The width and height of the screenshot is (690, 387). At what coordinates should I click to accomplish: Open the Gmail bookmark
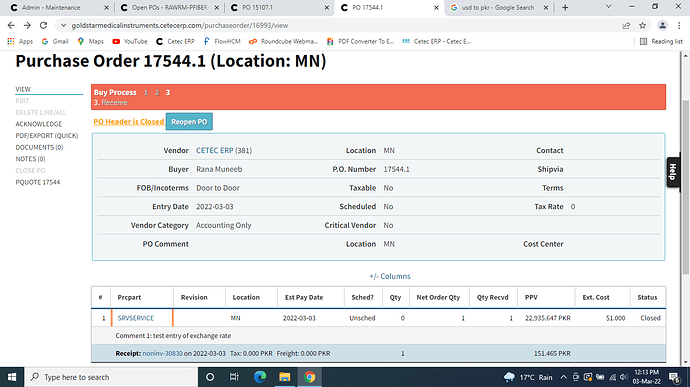coord(55,41)
